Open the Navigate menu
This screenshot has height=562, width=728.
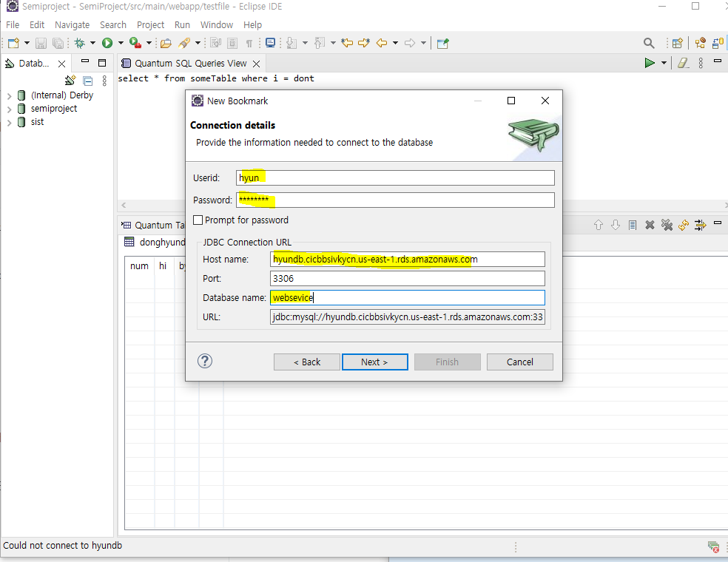[x=72, y=24]
